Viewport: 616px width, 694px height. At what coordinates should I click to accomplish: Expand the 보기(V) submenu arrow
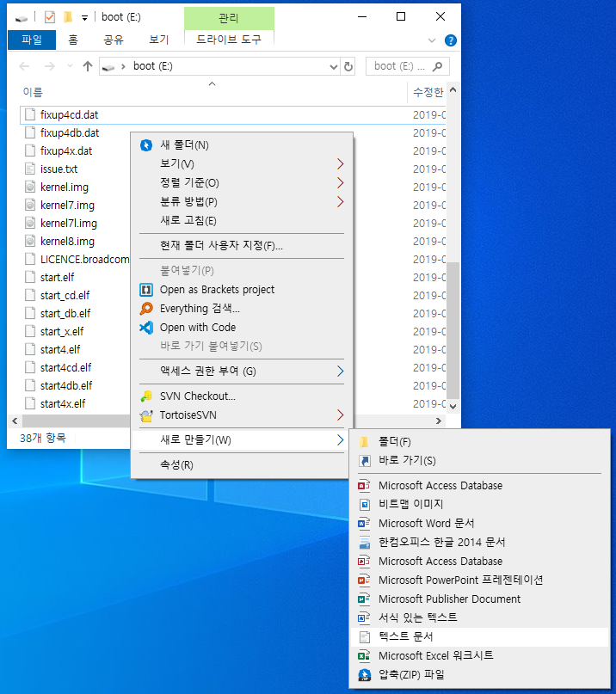pyautogui.click(x=340, y=164)
